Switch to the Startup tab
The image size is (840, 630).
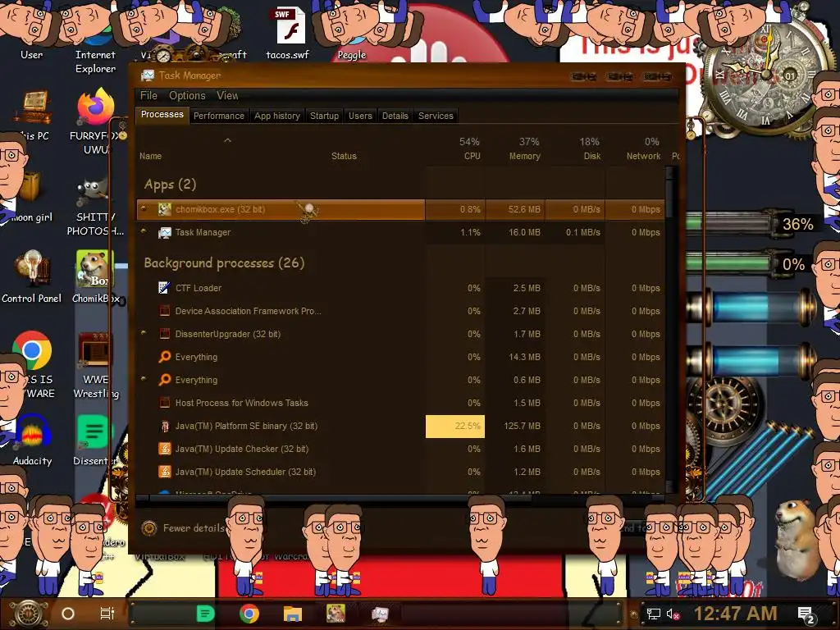324,116
